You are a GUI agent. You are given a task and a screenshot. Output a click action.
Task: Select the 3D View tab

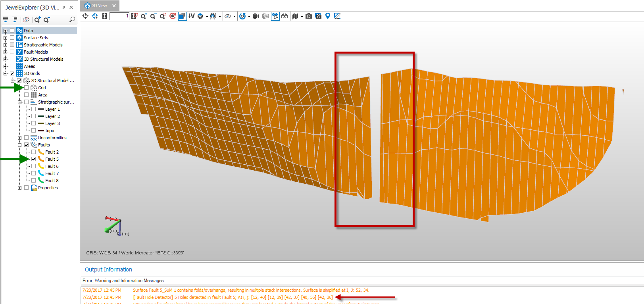point(99,6)
